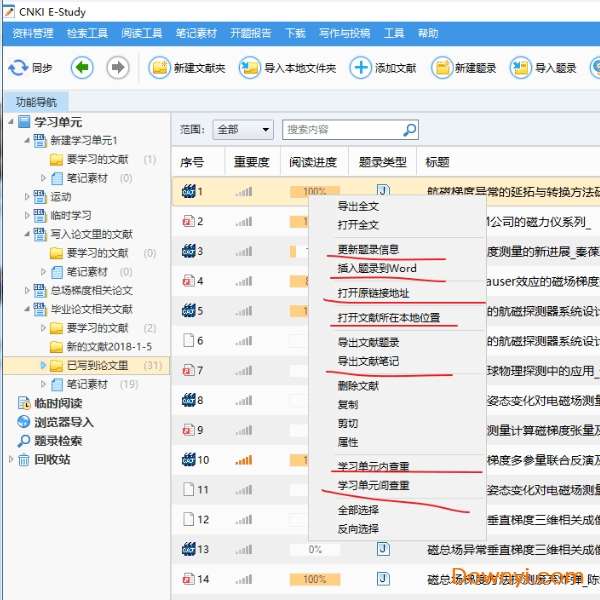Expand the 已写到论文里 folder
The width and height of the screenshot is (600, 600).
click(43, 365)
